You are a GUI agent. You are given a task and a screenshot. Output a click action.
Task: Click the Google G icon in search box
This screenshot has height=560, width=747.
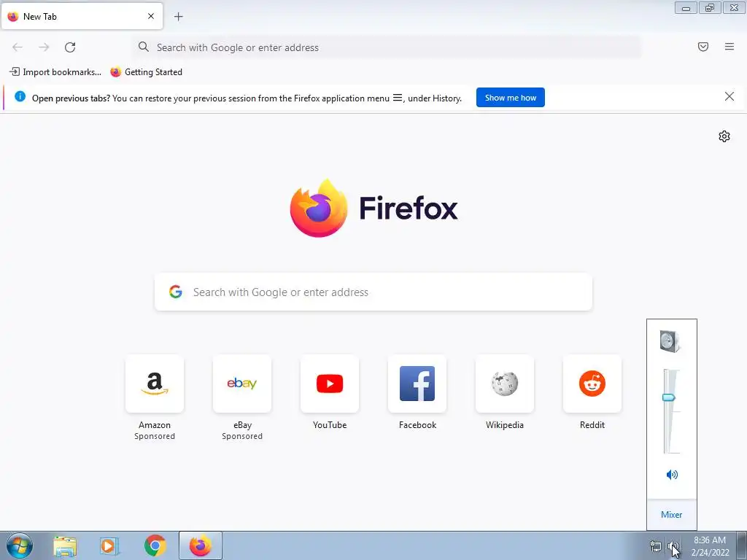pos(176,292)
